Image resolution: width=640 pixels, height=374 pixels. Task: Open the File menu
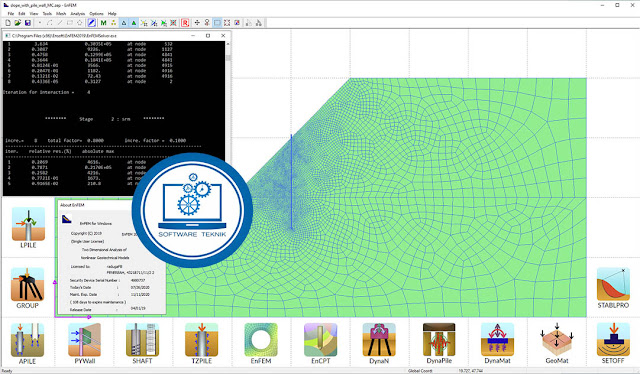pyautogui.click(x=11, y=13)
